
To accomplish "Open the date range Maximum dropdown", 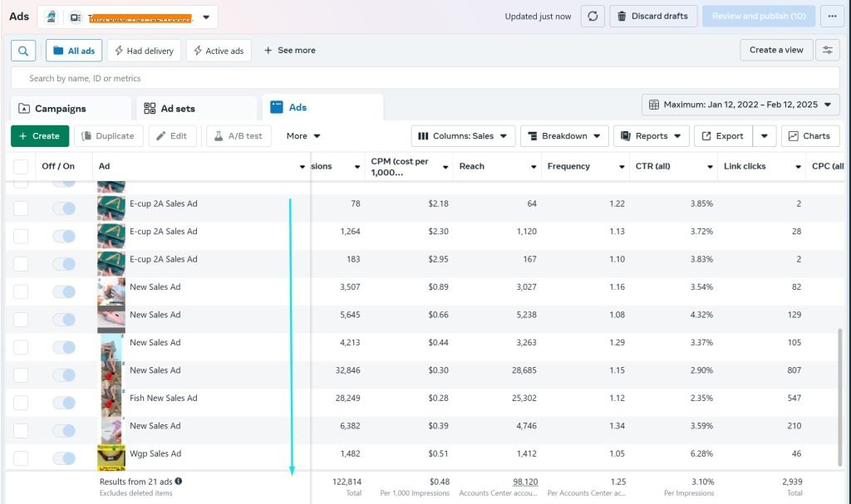I will coord(740,105).
